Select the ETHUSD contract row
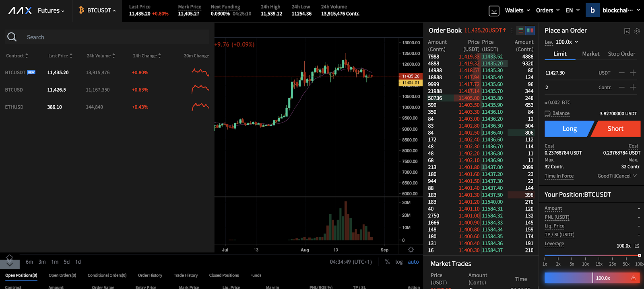Viewport: 644px width, 289px height. 107,107
